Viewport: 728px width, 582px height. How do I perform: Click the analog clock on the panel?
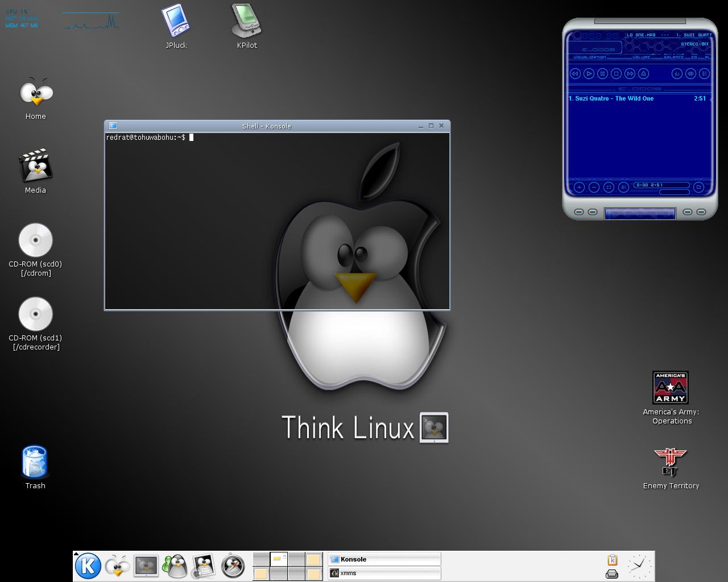(x=639, y=566)
